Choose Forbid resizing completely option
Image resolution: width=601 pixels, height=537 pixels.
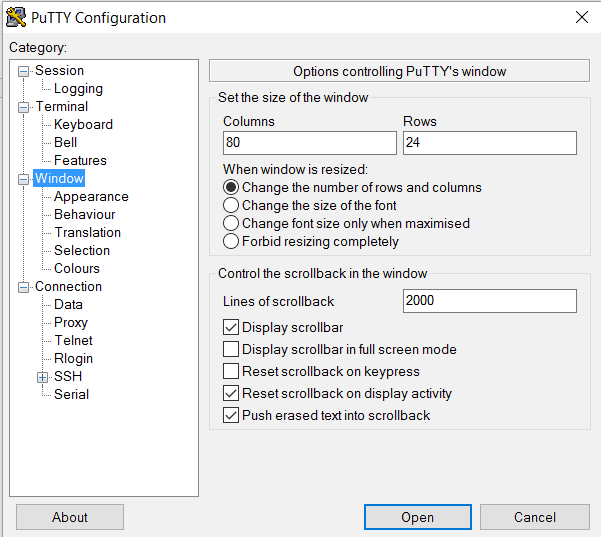231,242
